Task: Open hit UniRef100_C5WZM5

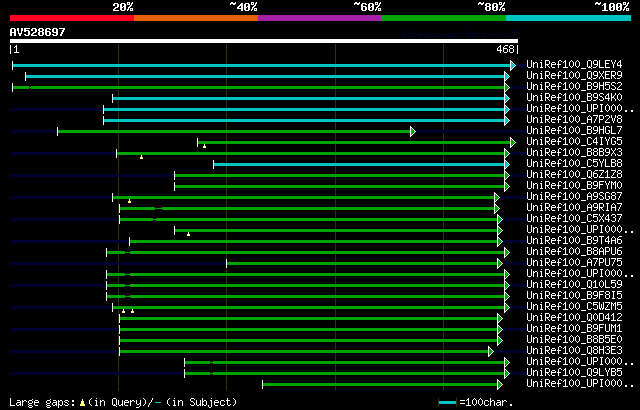Action: click(574, 307)
